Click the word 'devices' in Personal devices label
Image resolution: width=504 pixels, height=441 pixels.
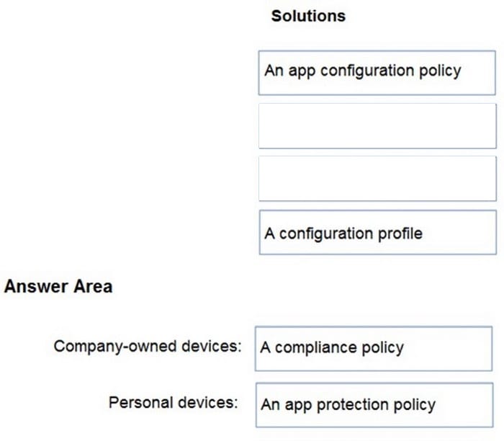coord(207,402)
